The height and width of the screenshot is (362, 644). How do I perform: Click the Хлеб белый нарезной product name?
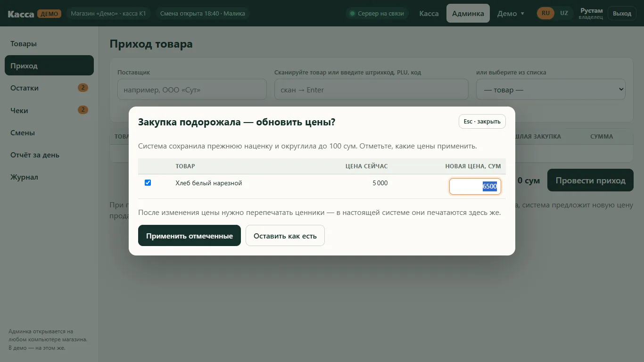pos(208,183)
